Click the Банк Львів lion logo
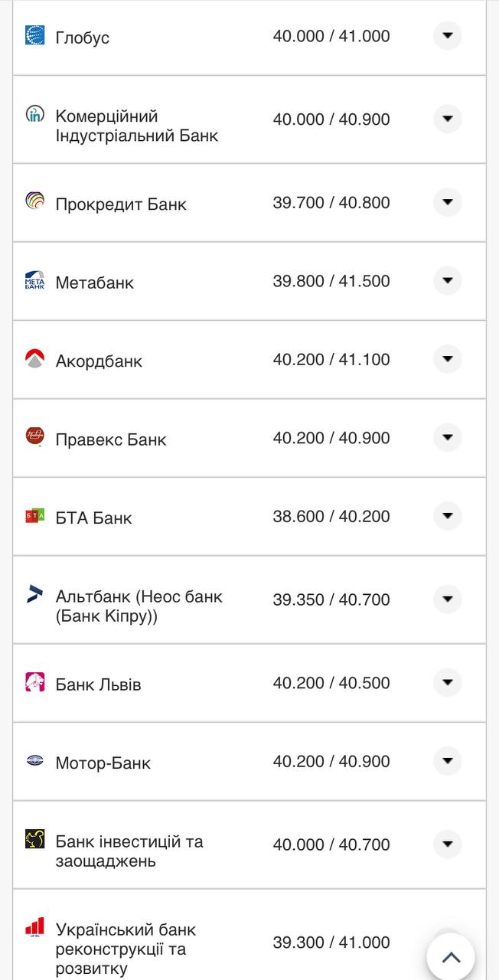499x980 pixels. tap(35, 682)
